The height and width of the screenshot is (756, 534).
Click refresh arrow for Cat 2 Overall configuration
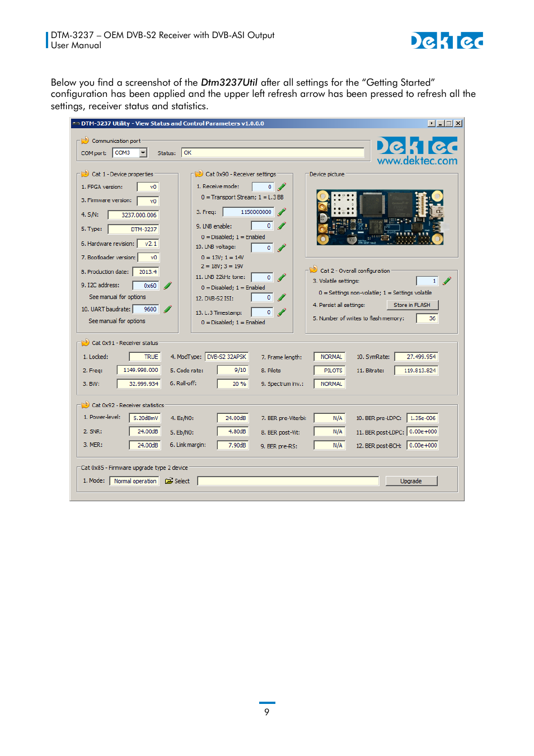[313, 270]
